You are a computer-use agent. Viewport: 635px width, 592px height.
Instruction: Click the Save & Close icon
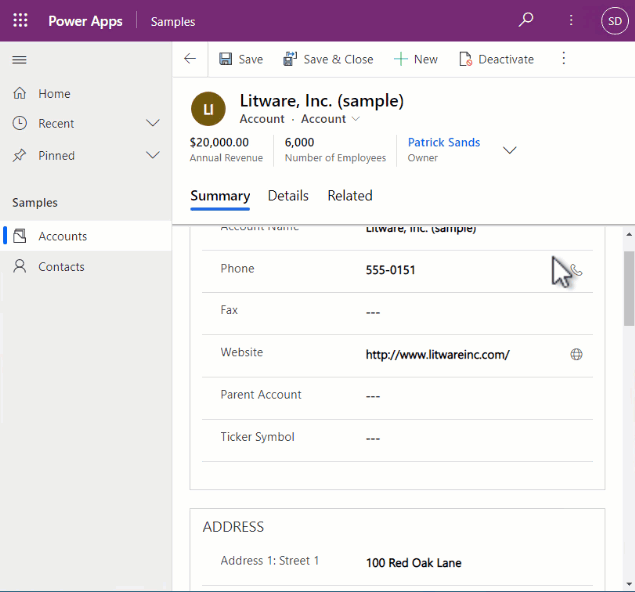[x=290, y=59]
